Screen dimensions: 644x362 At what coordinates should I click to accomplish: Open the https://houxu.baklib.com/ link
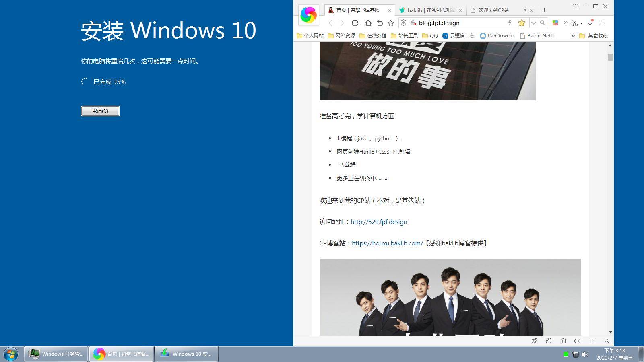[x=387, y=243]
